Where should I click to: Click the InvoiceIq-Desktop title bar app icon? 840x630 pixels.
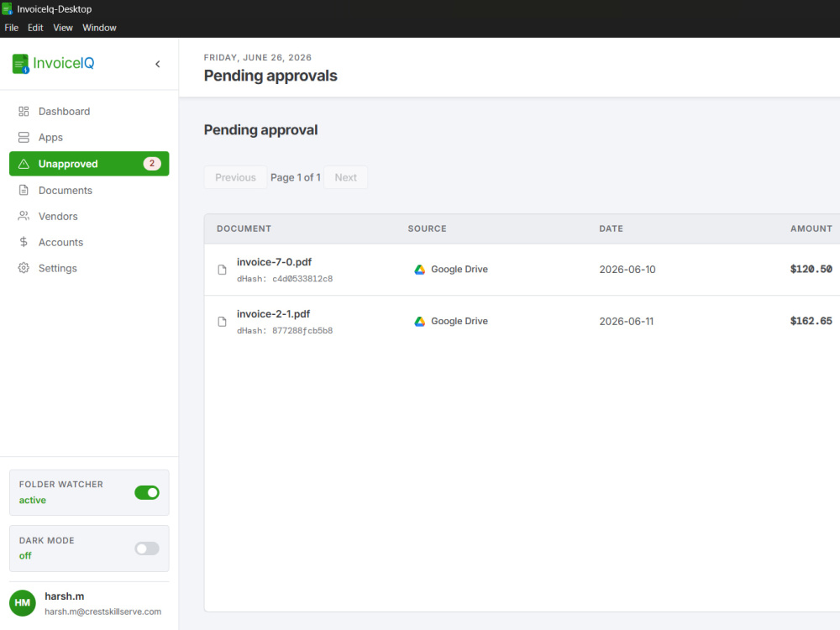tap(8, 8)
